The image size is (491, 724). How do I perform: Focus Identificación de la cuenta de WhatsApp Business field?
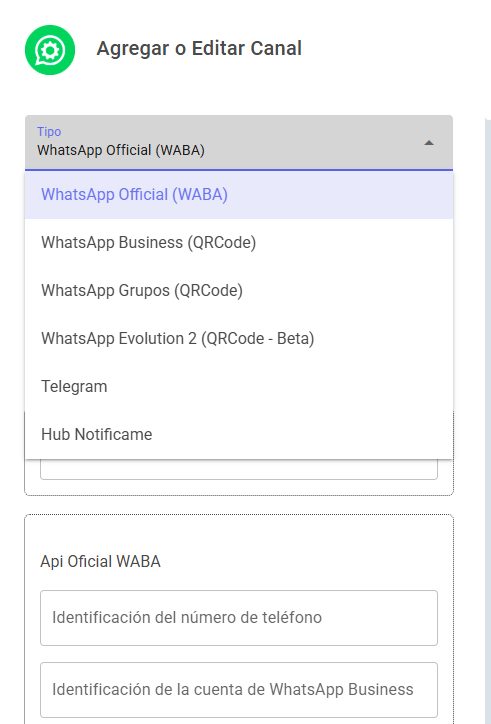(239, 690)
